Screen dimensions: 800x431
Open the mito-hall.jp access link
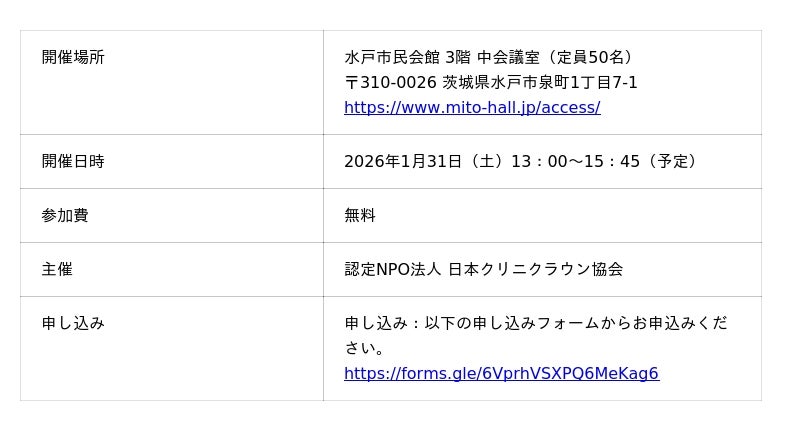(472, 108)
